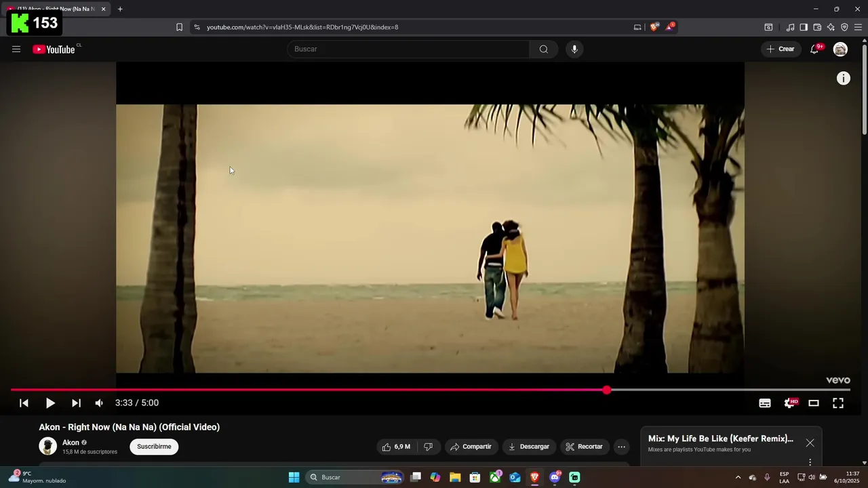Open YouTube notifications bell
868x488 pixels.
click(814, 49)
